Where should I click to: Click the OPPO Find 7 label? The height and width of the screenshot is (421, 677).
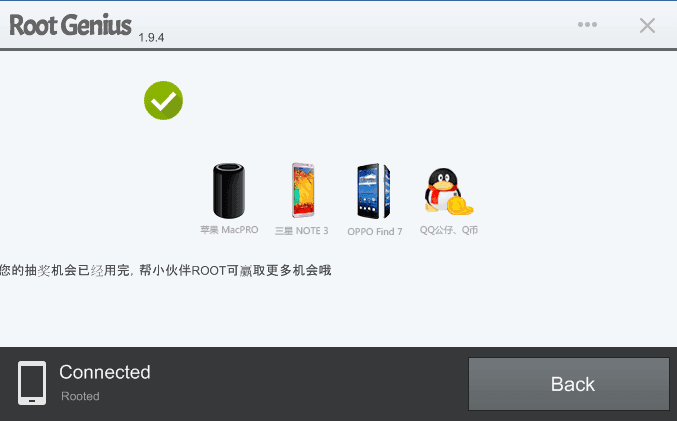(375, 232)
